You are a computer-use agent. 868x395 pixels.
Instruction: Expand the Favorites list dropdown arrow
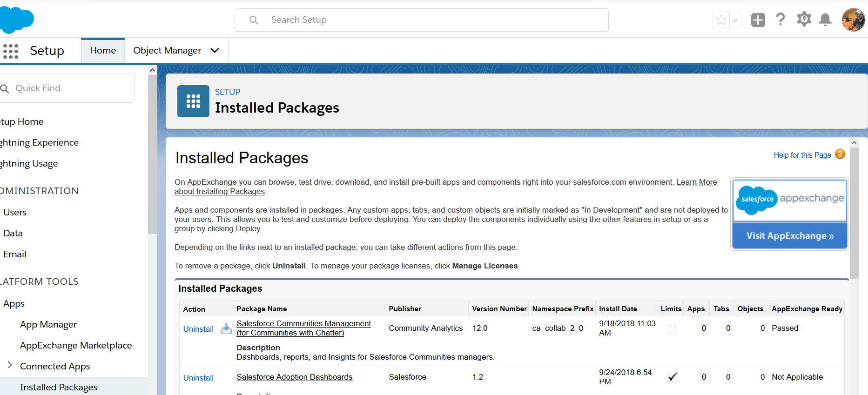tap(735, 20)
